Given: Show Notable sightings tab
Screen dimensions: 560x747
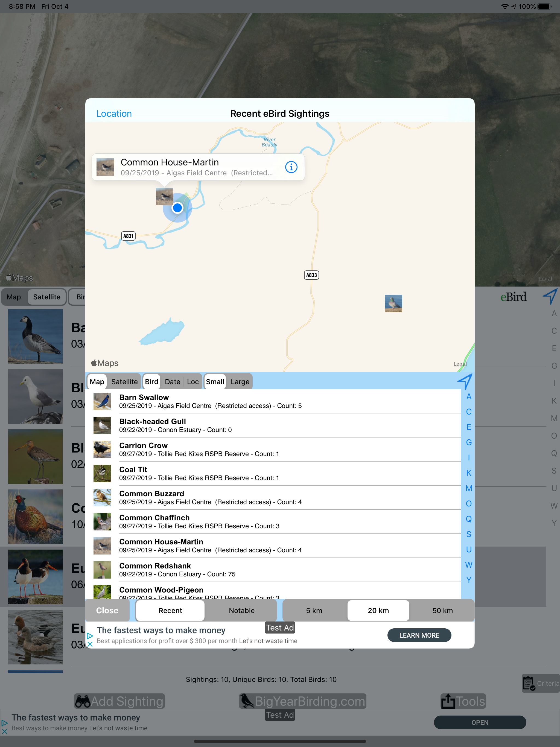Looking at the screenshot, I should click(242, 610).
